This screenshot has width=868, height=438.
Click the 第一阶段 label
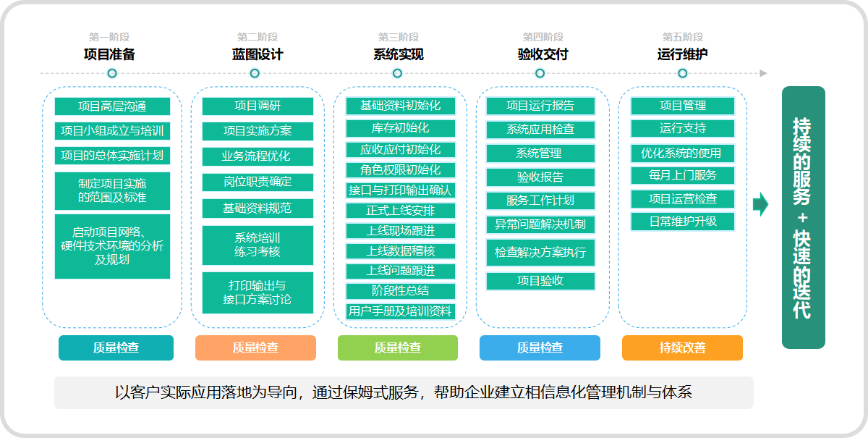[109, 37]
